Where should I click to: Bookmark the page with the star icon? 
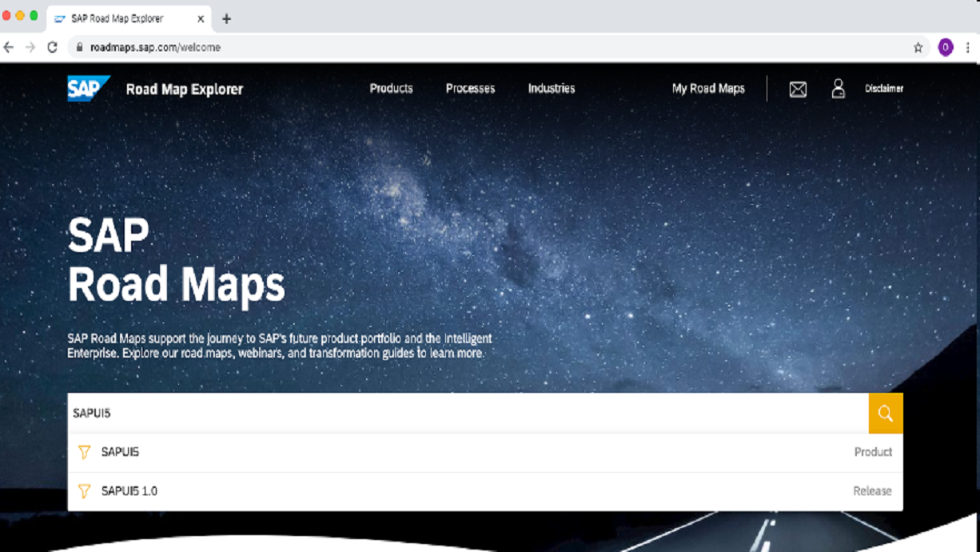[918, 47]
